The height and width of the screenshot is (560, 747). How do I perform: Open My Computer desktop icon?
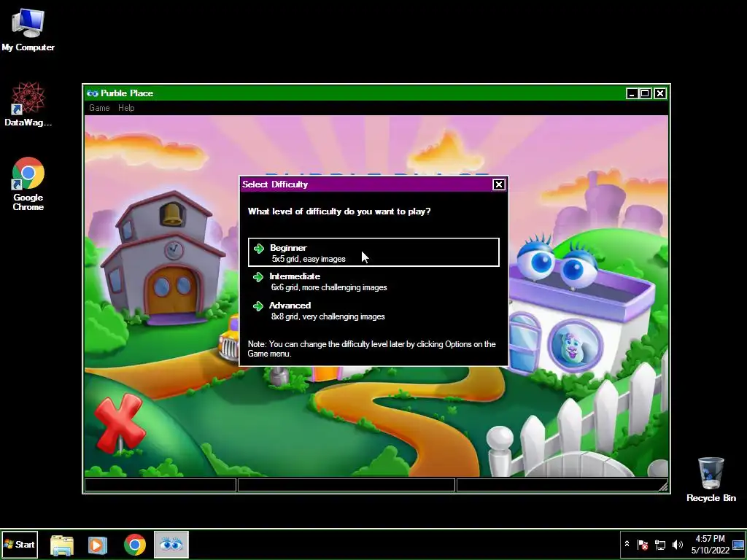click(x=28, y=30)
